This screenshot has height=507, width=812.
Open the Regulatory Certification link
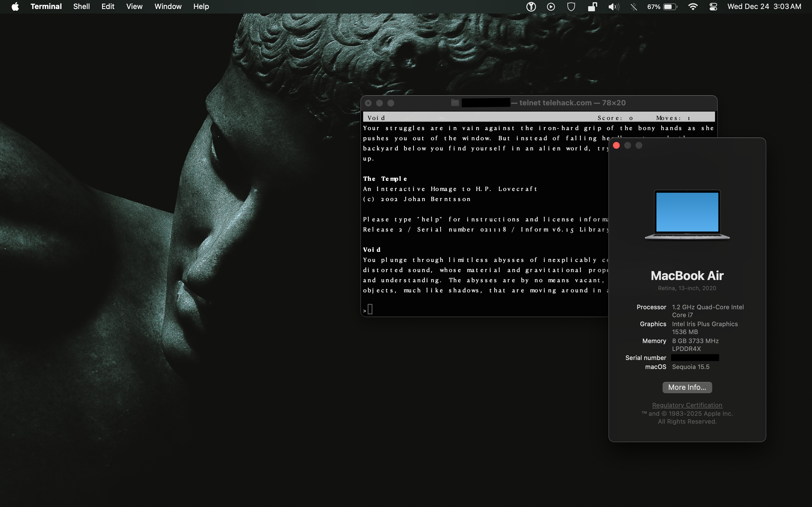(x=687, y=405)
